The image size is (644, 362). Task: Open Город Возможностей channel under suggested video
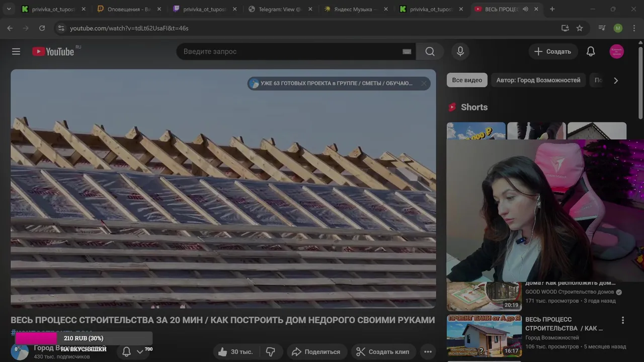click(x=552, y=337)
